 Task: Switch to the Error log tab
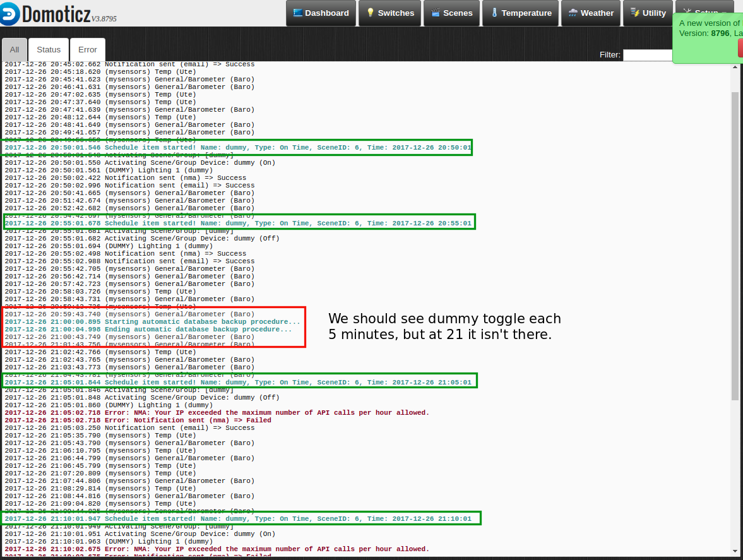(88, 50)
